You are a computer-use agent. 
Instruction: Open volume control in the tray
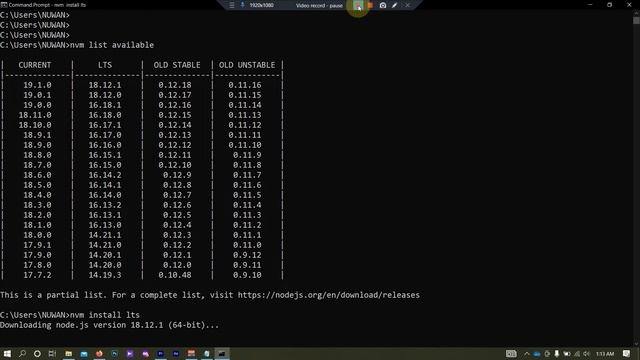(x=587, y=354)
